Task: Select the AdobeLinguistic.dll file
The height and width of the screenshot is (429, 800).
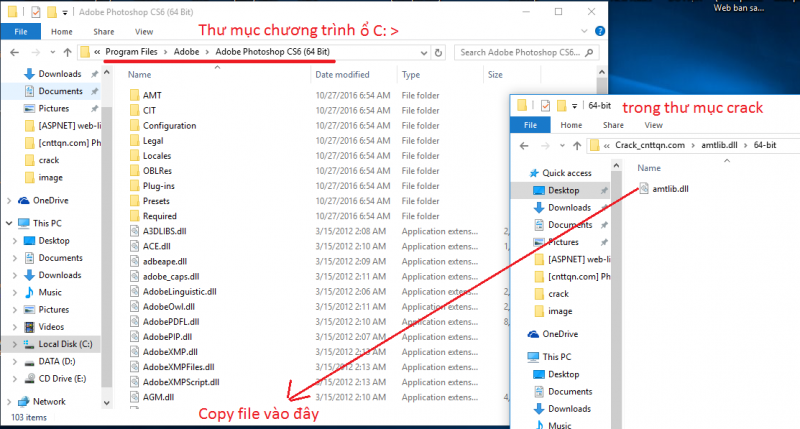Action: [x=180, y=292]
